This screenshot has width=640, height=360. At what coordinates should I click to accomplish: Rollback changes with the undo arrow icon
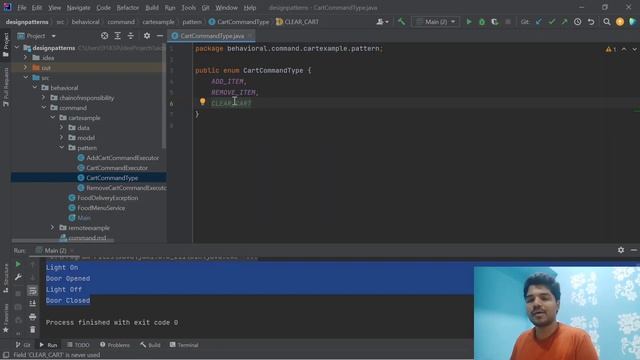coord(591,22)
